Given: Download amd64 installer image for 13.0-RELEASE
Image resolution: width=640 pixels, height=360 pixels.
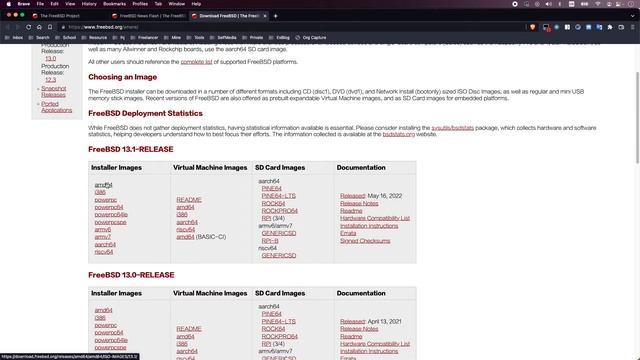Looking at the screenshot, I should (103, 310).
